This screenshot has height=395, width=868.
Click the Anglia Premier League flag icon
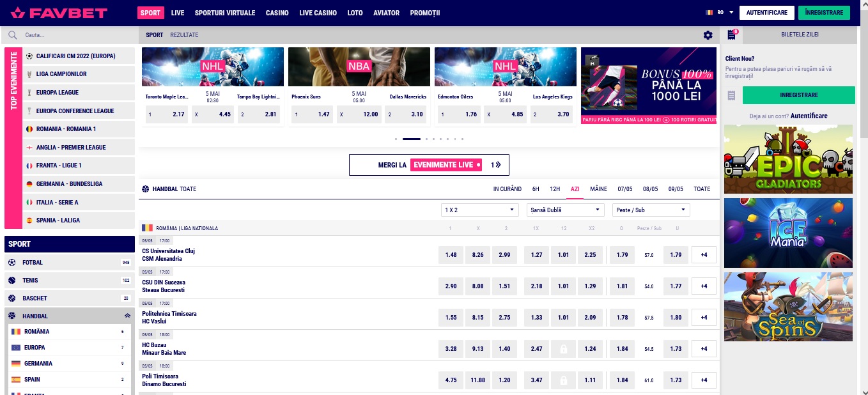coord(29,147)
